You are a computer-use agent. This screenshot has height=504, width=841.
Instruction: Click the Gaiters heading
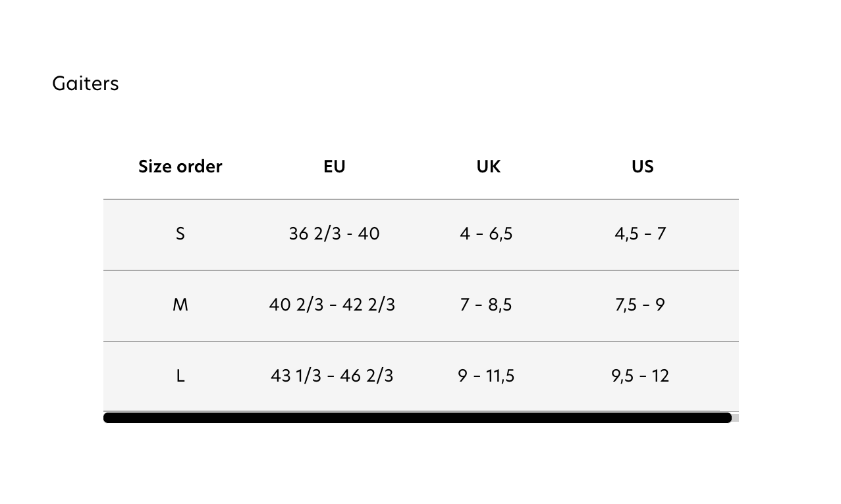tap(86, 84)
